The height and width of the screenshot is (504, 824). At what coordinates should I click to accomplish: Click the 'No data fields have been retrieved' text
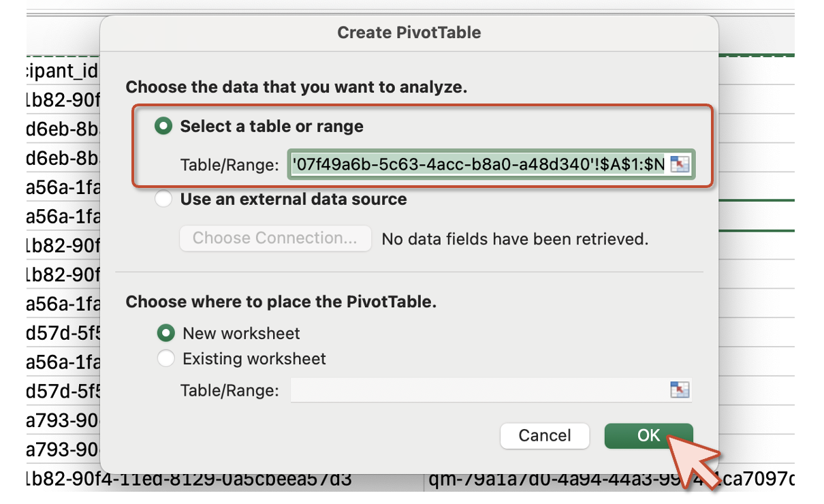click(x=515, y=239)
